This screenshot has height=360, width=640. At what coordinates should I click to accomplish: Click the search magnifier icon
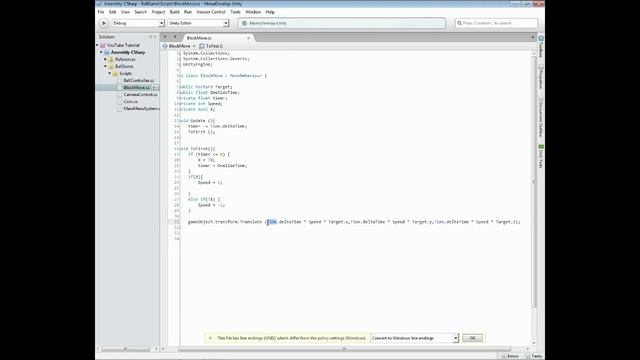[459, 23]
